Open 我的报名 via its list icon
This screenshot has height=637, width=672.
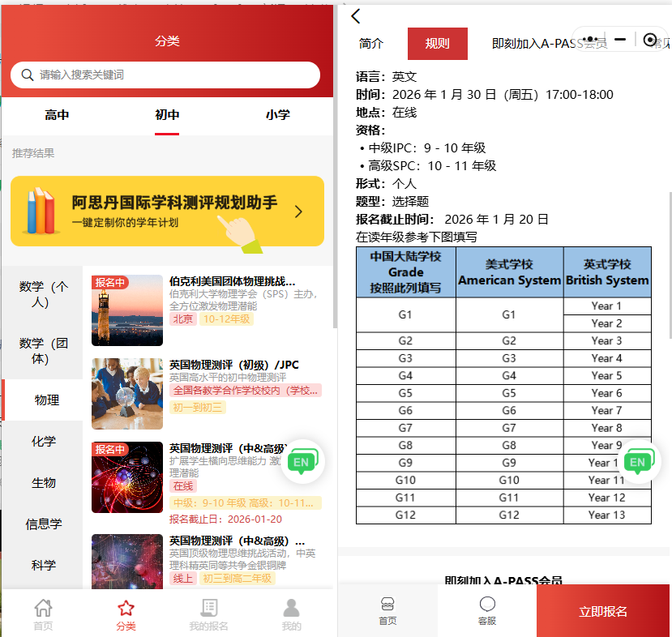(x=209, y=607)
